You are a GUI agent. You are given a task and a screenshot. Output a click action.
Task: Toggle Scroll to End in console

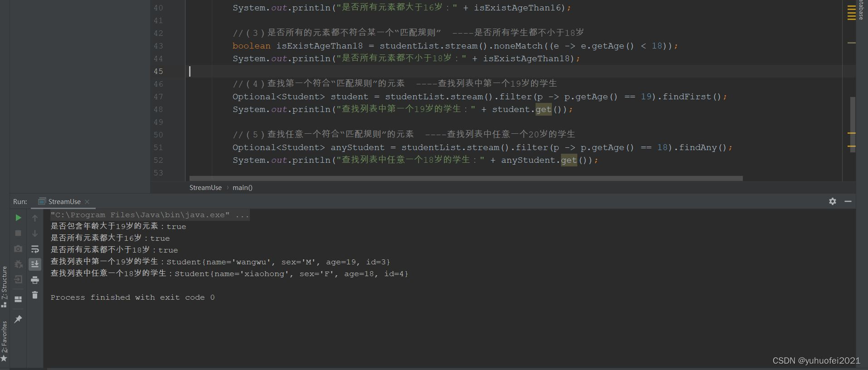click(x=35, y=264)
